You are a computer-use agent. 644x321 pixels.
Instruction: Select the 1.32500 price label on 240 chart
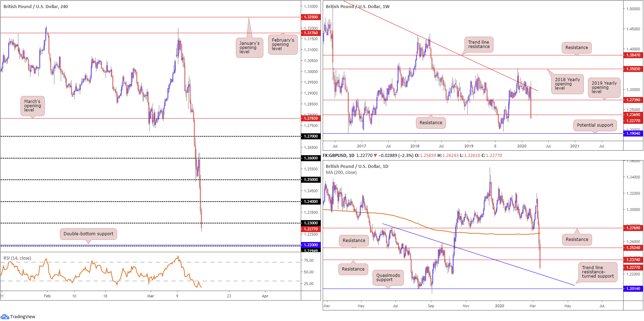pos(311,17)
